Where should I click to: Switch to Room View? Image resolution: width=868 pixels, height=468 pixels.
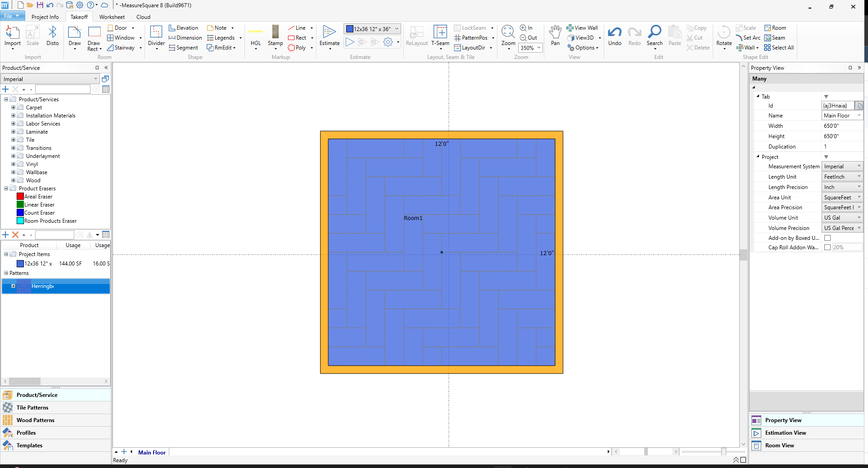(x=806, y=445)
